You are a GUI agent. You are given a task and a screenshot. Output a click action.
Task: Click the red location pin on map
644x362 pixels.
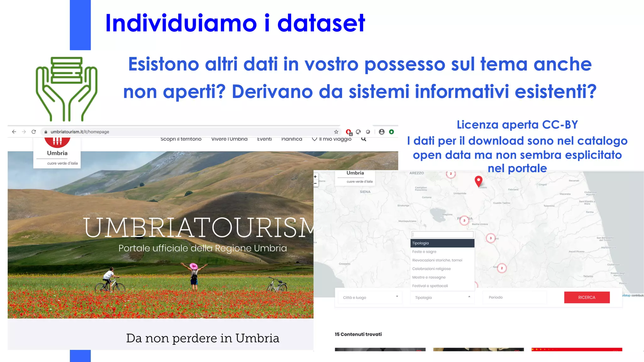pyautogui.click(x=478, y=181)
